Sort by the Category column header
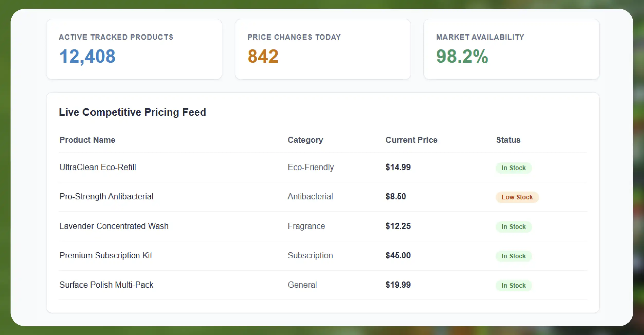The width and height of the screenshot is (644, 335). click(x=305, y=140)
